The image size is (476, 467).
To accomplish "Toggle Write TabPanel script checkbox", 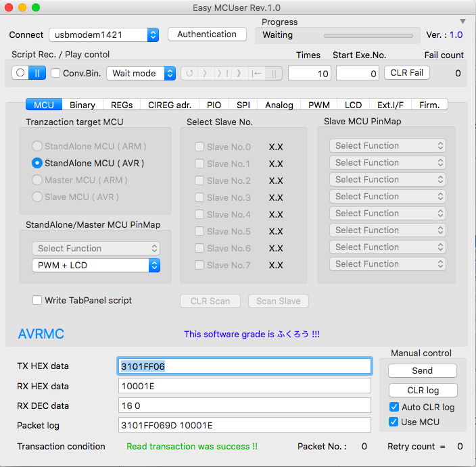I will click(x=37, y=301).
